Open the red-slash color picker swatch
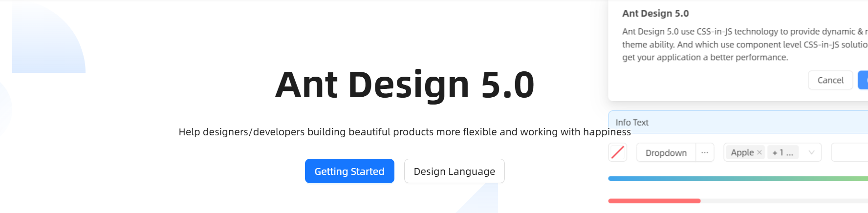 pos(618,152)
